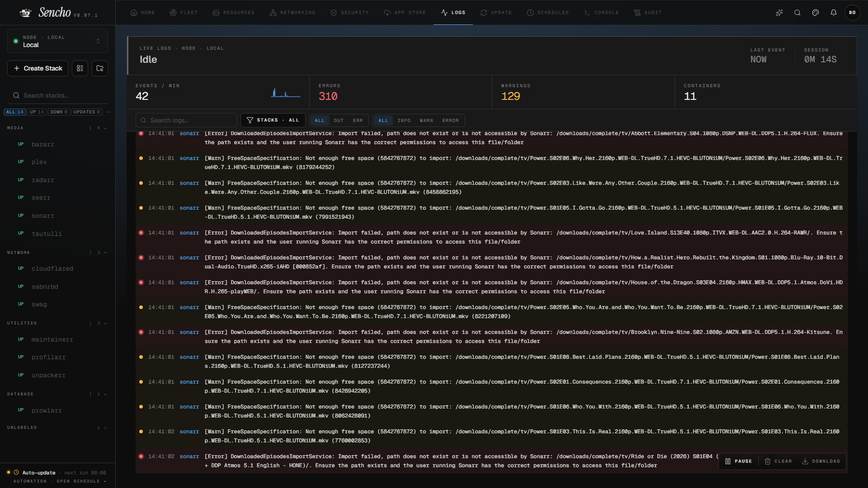
Task: Select the plex stack
Action: pos(57,162)
